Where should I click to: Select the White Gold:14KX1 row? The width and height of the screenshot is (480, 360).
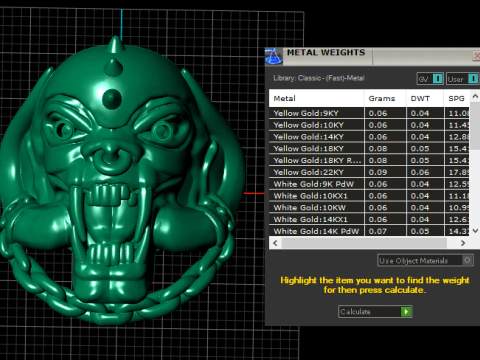click(369, 219)
